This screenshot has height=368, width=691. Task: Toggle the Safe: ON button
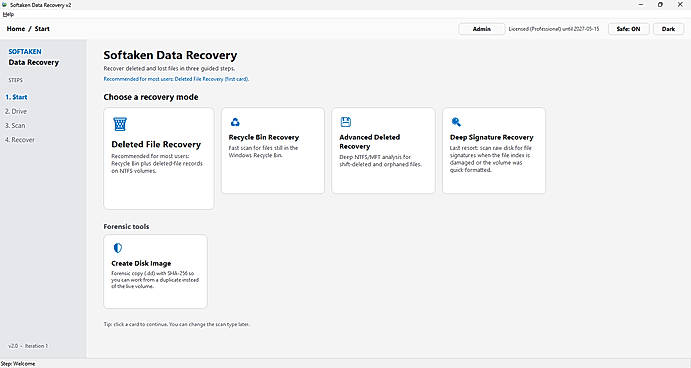point(628,29)
